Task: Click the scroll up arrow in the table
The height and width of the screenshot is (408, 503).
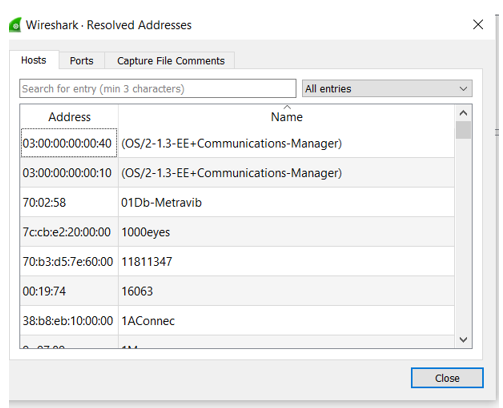Action: 463,113
